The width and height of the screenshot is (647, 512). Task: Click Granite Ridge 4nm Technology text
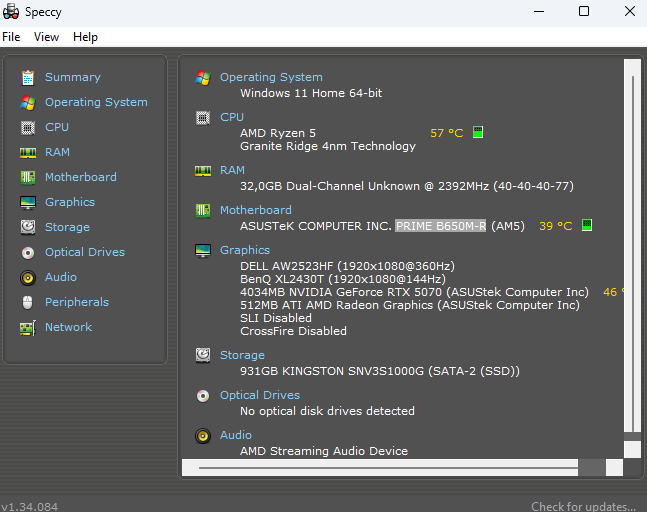pos(328,146)
